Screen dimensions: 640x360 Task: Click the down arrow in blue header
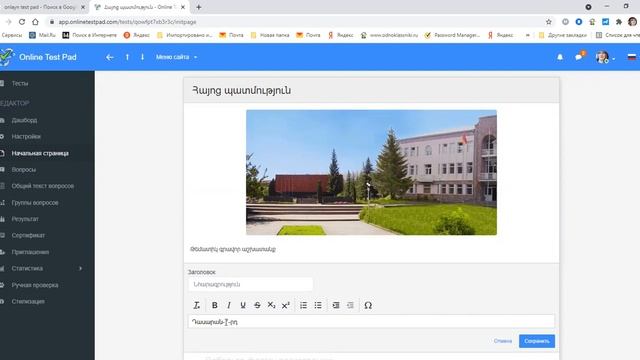pyautogui.click(x=142, y=57)
